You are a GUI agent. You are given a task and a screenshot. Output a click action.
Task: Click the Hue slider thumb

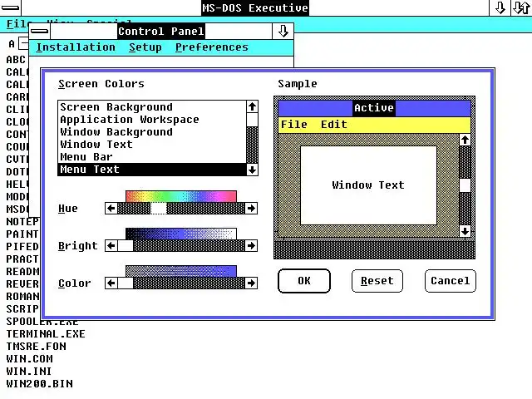pyautogui.click(x=159, y=209)
